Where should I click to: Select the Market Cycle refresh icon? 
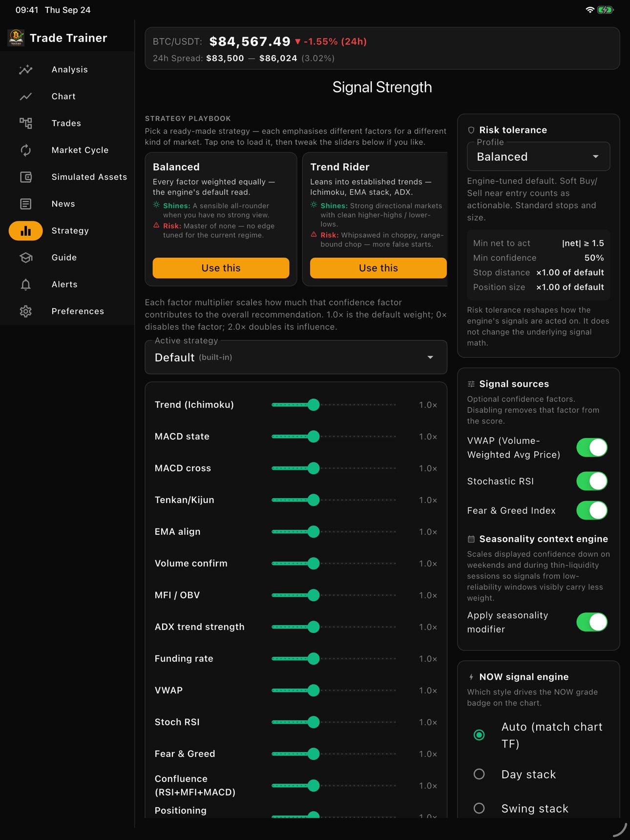26,150
